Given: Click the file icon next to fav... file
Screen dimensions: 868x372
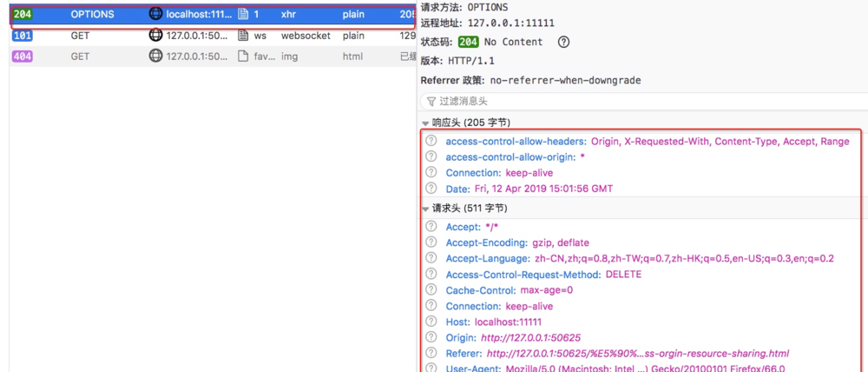Looking at the screenshot, I should click(x=242, y=56).
